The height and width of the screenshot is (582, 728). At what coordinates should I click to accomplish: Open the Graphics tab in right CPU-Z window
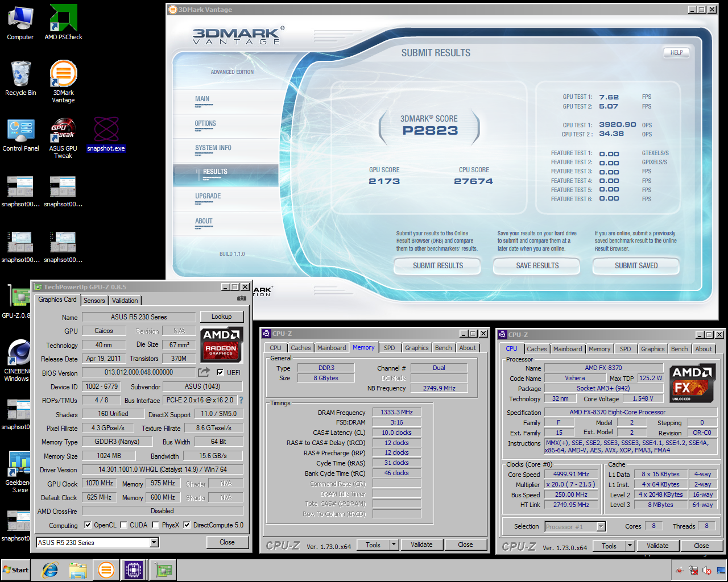tap(653, 349)
